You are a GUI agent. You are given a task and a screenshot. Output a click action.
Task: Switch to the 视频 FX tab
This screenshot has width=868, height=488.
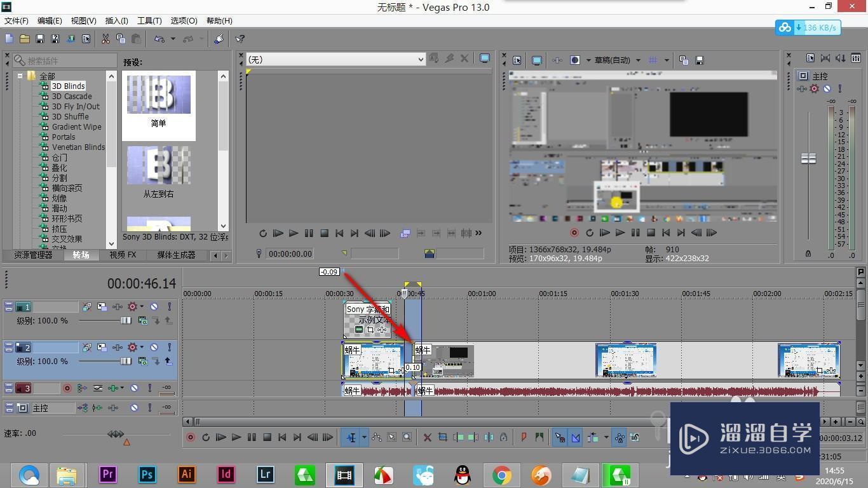[x=123, y=255]
